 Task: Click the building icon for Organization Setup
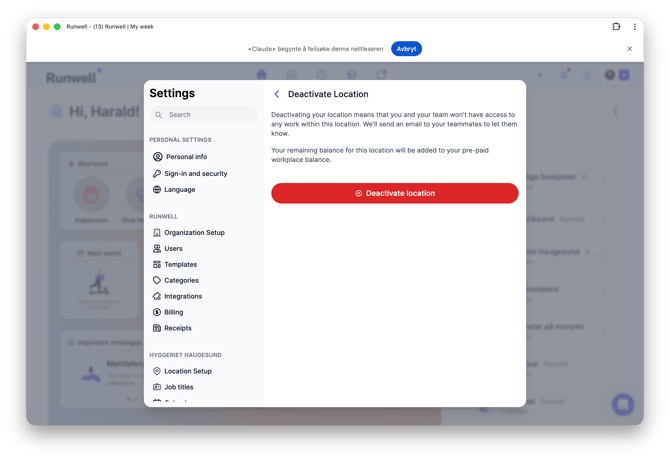tap(157, 232)
